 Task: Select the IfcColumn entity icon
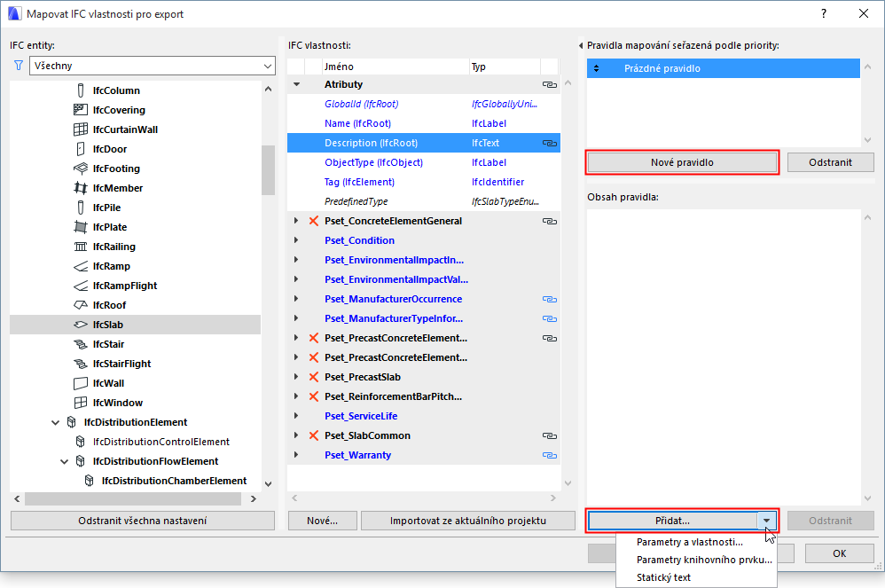(81, 90)
